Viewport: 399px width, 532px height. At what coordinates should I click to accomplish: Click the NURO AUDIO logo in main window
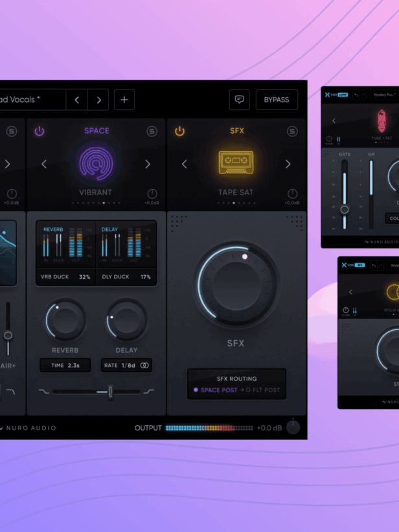click(28, 428)
